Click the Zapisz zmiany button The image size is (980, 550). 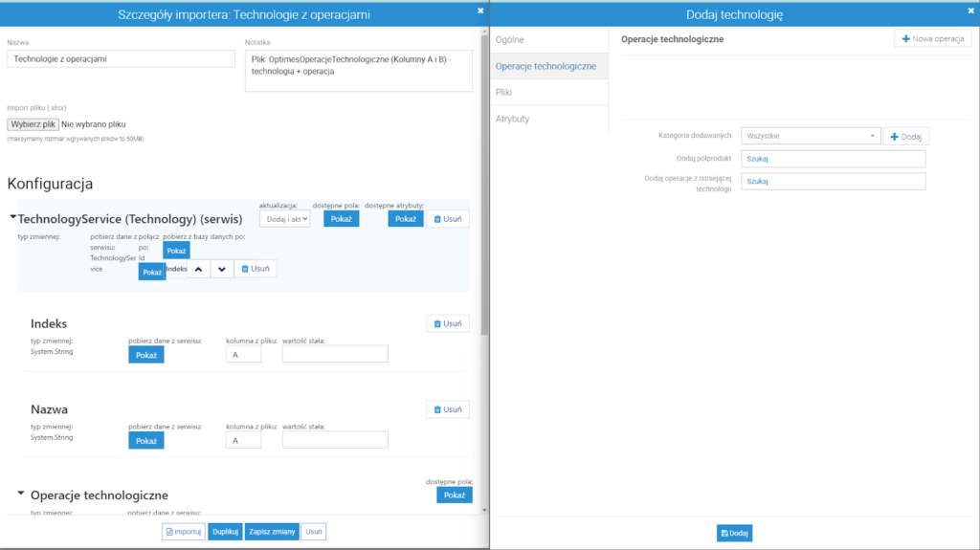(272, 532)
